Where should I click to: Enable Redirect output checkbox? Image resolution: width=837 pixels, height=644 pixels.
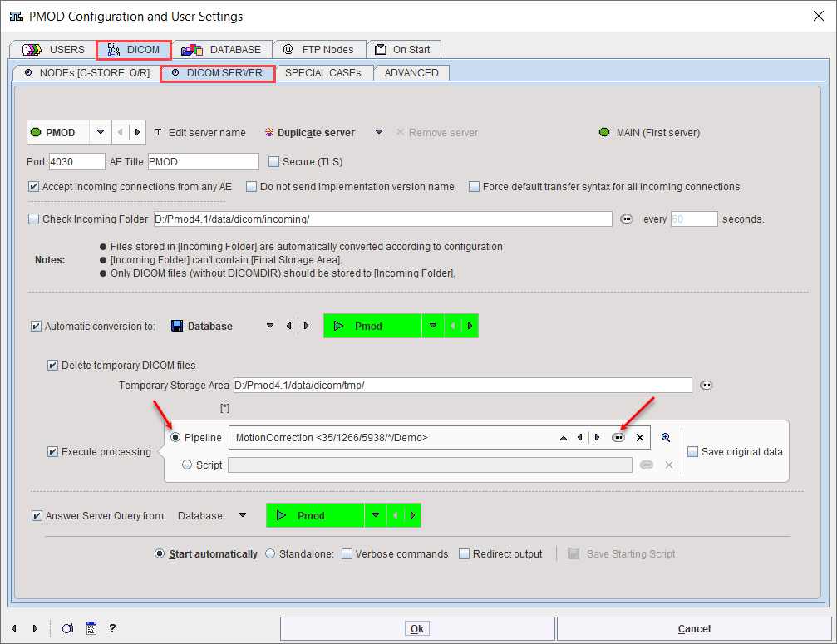[465, 553]
